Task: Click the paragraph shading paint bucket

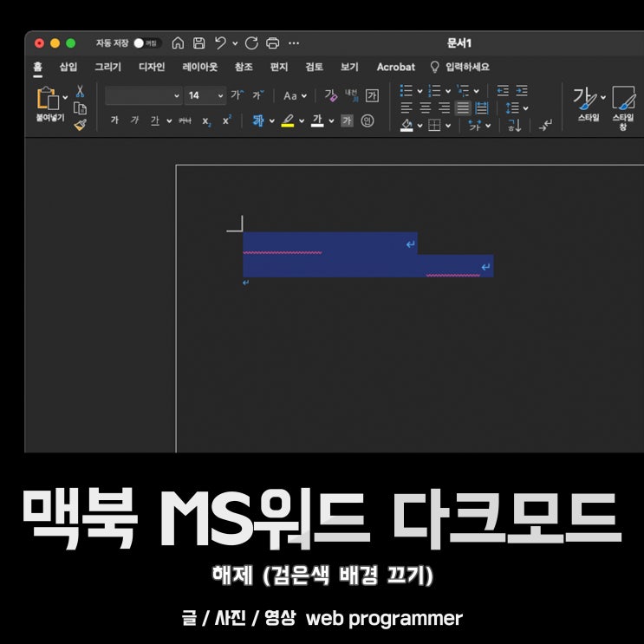Action: point(407,126)
